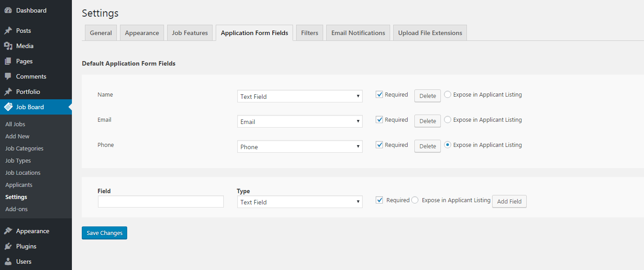Click the Appearance paintbrush icon

(x=8, y=231)
